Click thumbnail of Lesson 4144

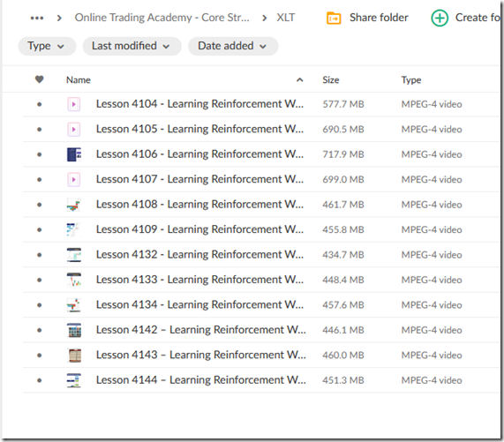click(74, 380)
